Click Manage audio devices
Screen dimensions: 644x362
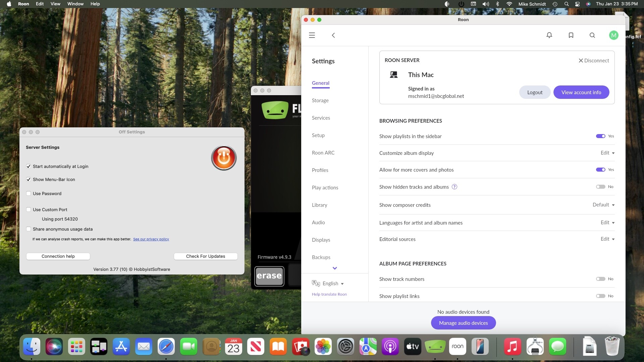point(463,323)
